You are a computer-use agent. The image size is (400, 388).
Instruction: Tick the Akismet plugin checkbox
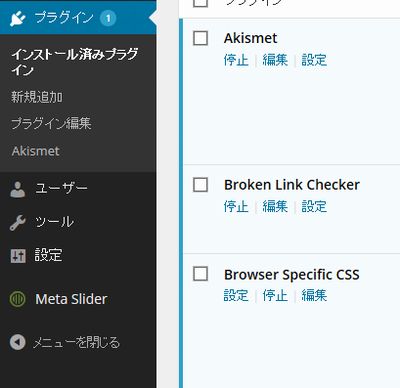point(200,38)
